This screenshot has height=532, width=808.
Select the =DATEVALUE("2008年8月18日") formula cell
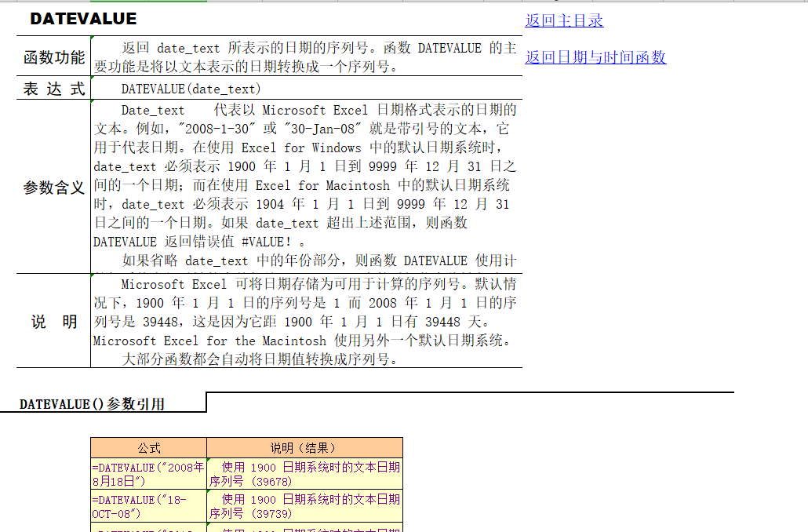tap(149, 473)
